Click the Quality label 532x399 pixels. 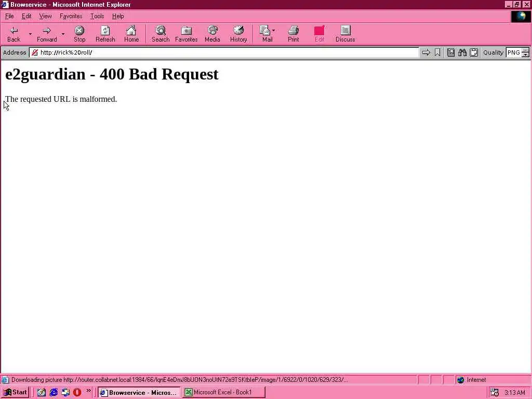pos(493,52)
